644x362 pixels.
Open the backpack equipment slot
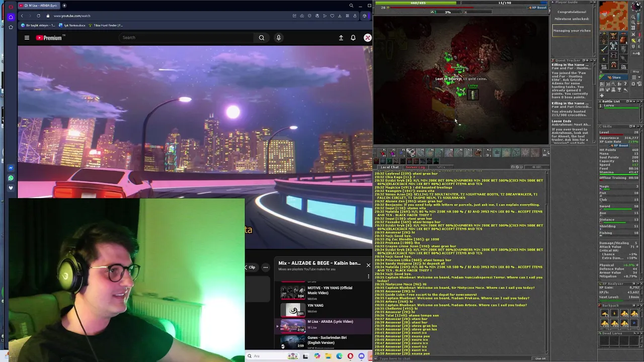(623, 40)
